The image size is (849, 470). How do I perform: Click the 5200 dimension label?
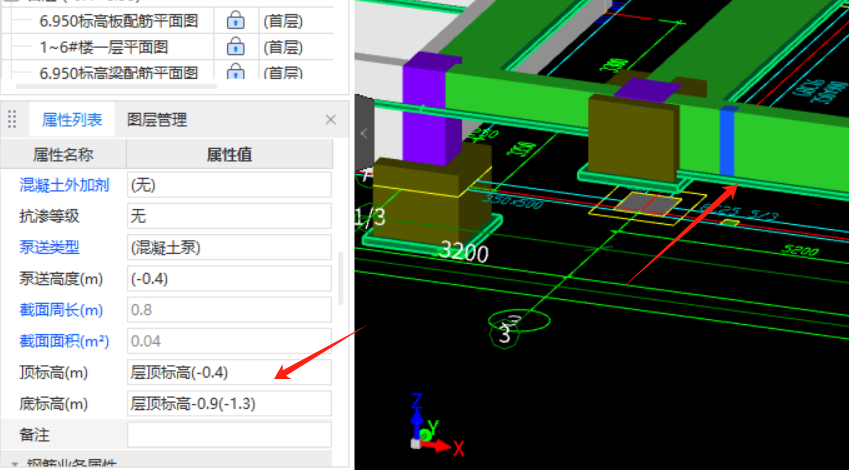[800, 251]
